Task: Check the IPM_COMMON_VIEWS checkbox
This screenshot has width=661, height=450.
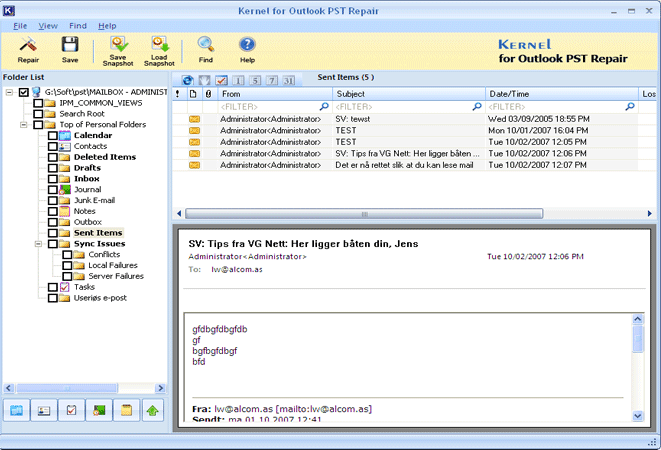Action: (38, 103)
